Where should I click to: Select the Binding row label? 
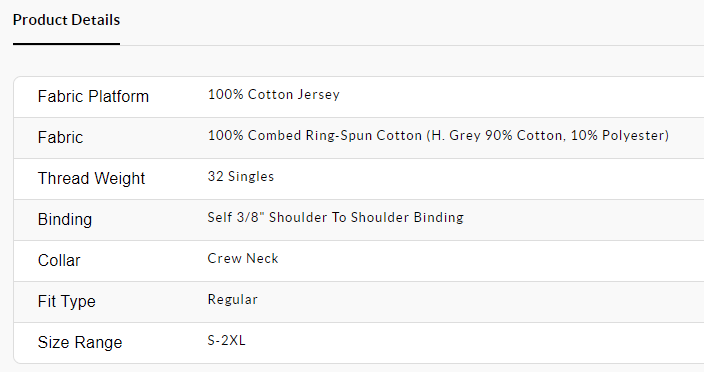(x=65, y=219)
